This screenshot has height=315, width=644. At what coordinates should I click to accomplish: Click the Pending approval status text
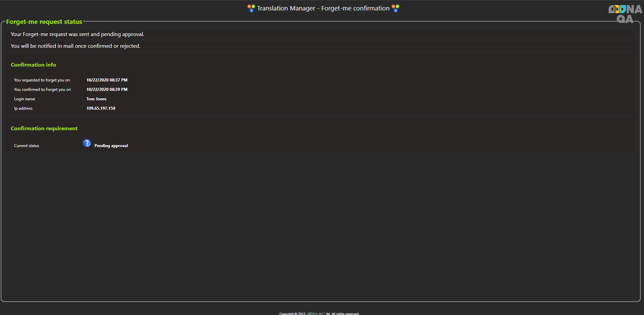coord(111,146)
